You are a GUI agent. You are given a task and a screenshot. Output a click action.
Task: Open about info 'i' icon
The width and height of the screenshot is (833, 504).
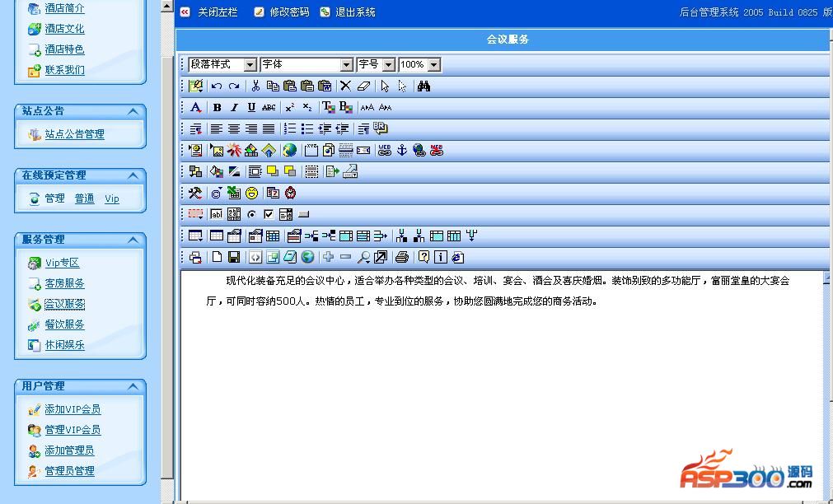(441, 257)
